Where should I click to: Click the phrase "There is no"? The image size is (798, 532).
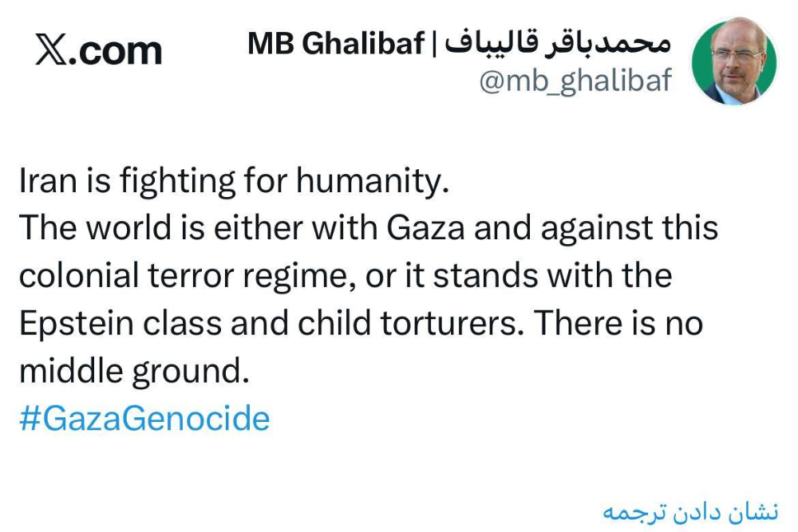pos(618,323)
